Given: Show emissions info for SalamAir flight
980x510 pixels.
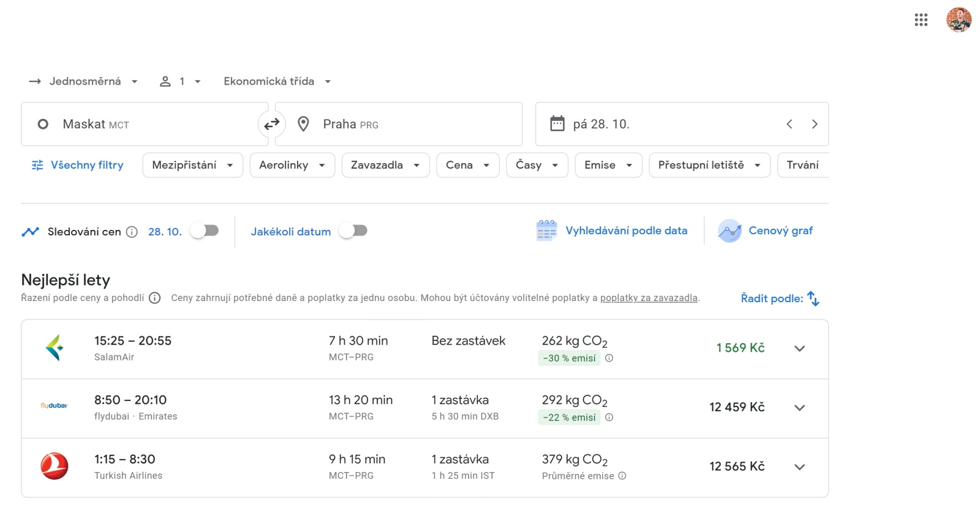Looking at the screenshot, I should click(609, 358).
